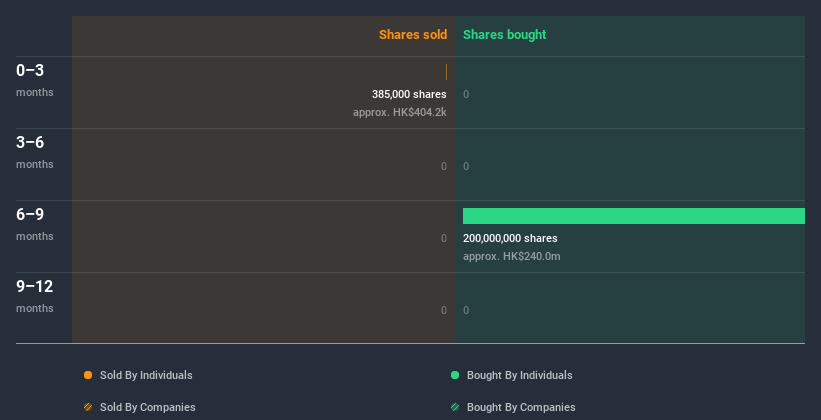This screenshot has height=420, width=821.
Task: Click the shares bought 0 in 0–3 months row
Action: [466, 94]
